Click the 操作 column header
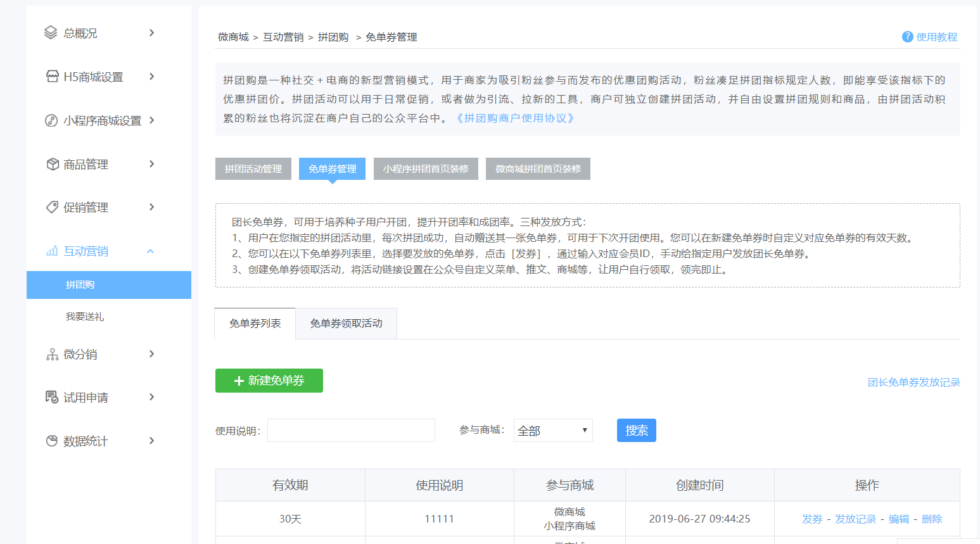Screen dimensions: 980x544 coord(867,485)
